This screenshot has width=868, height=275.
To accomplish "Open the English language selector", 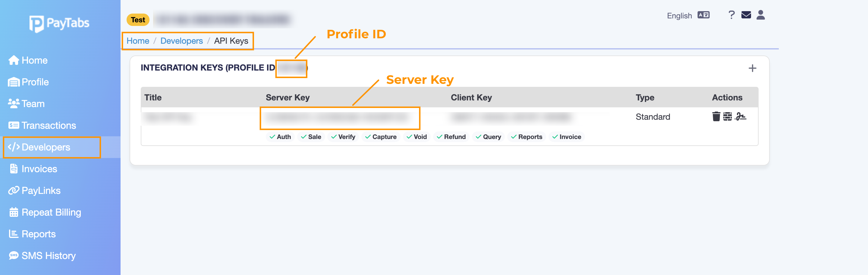I will point(679,16).
